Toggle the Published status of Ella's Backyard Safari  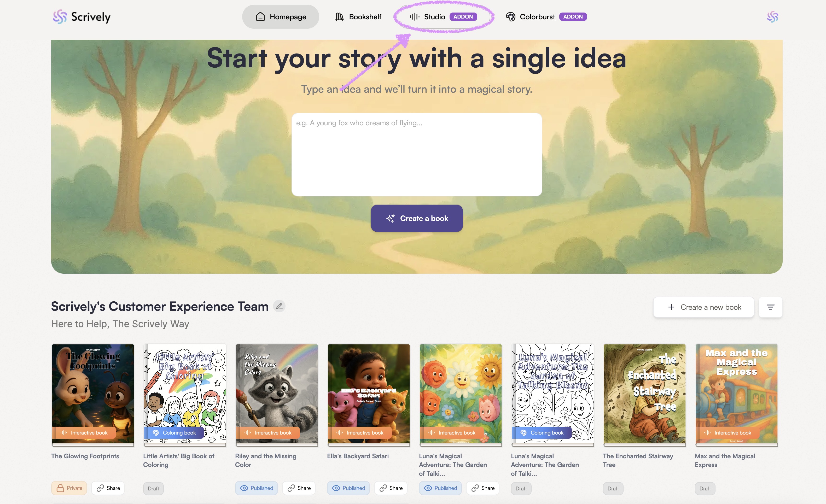348,488
